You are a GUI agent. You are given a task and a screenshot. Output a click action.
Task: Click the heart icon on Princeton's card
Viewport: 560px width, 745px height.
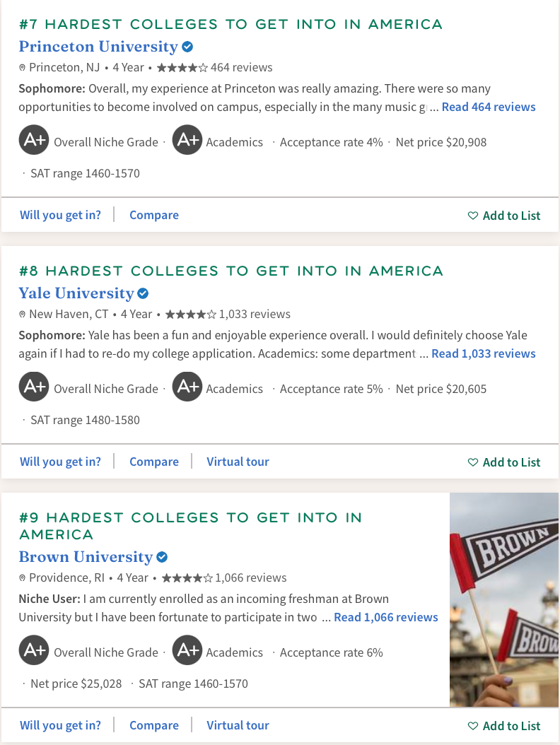[x=472, y=216]
